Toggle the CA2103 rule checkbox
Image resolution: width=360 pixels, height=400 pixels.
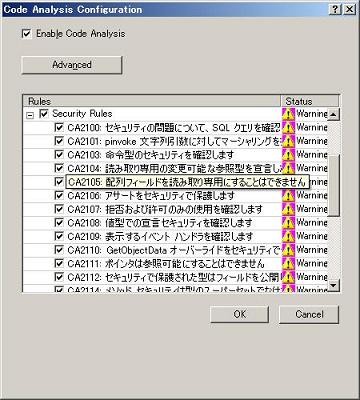click(59, 155)
